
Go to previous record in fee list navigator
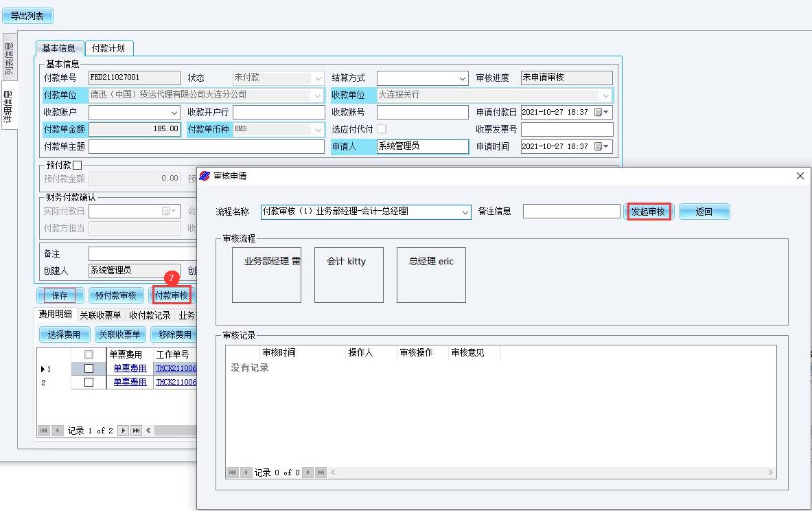[x=56, y=431]
